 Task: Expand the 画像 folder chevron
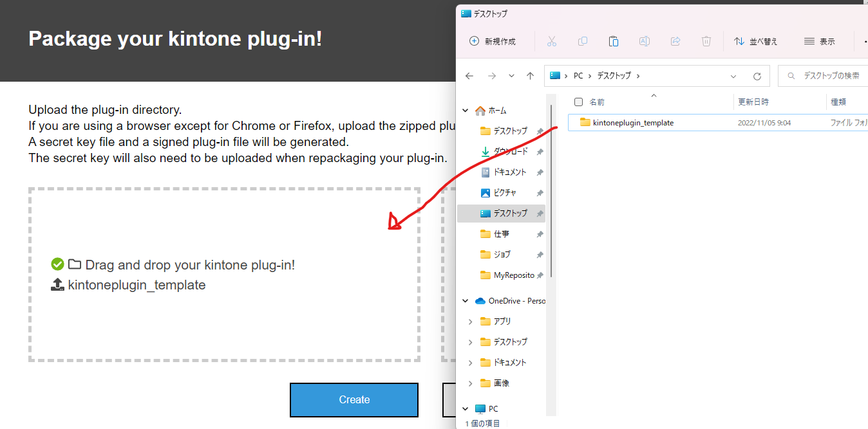point(471,383)
